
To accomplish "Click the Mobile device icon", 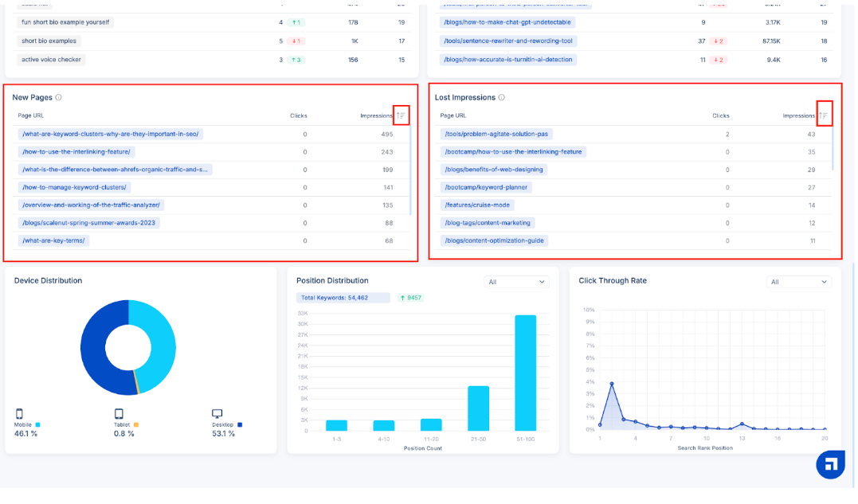I will pos(19,414).
